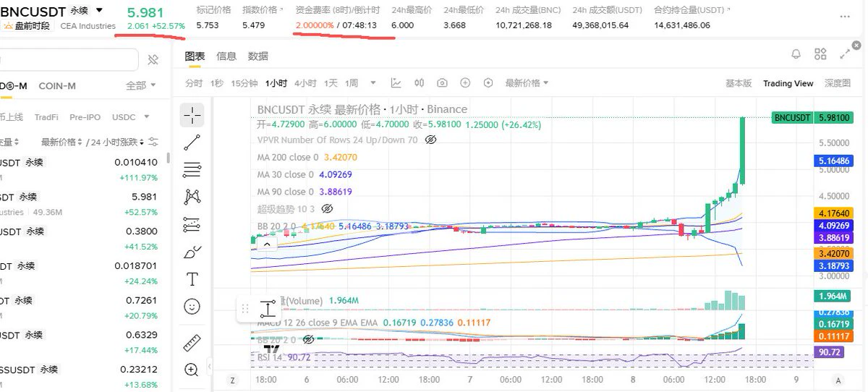Open the position and forecast tool
868x392 pixels.
click(192, 224)
